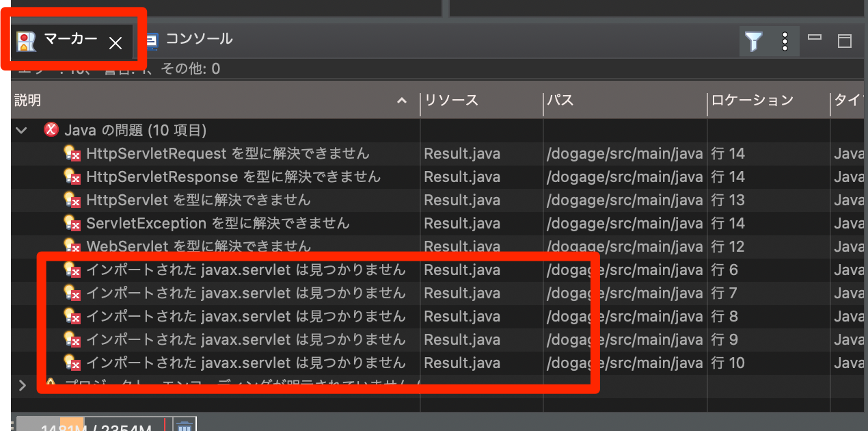Click the error icon on the ServletException row
Image resolution: width=868 pixels, height=431 pixels.
pos(72,223)
